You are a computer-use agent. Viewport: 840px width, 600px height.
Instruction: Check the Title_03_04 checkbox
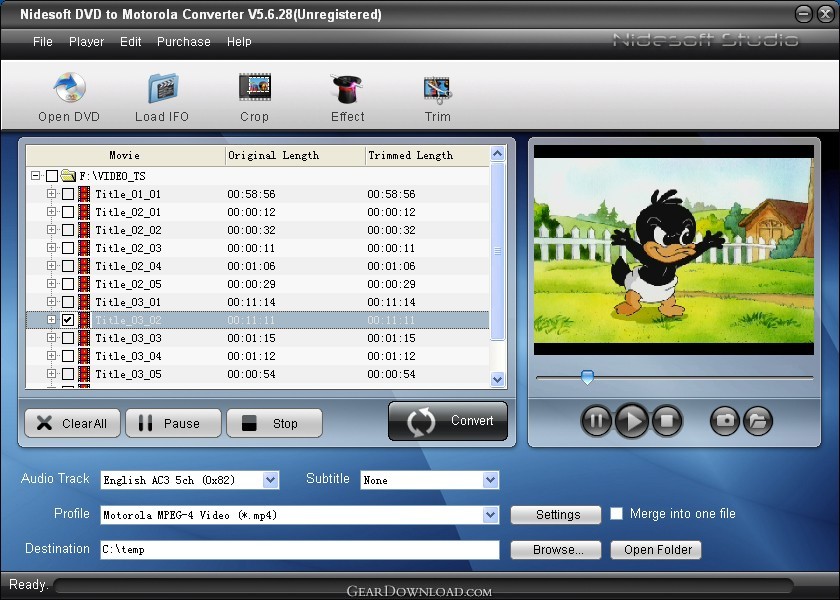click(x=68, y=356)
